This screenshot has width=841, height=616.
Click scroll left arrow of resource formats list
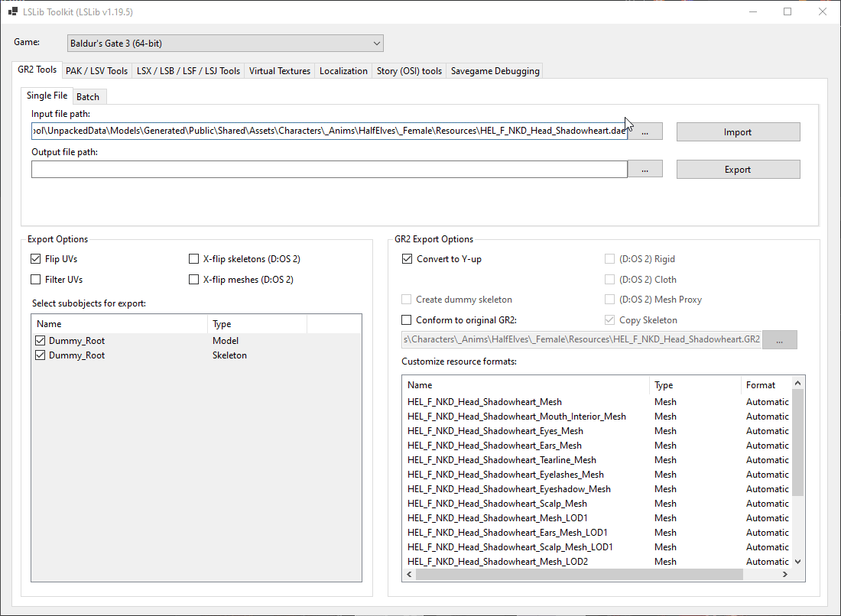[x=409, y=574]
